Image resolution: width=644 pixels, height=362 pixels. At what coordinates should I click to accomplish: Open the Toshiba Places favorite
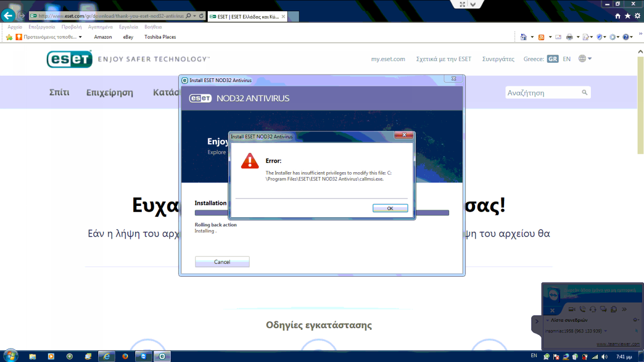160,37
